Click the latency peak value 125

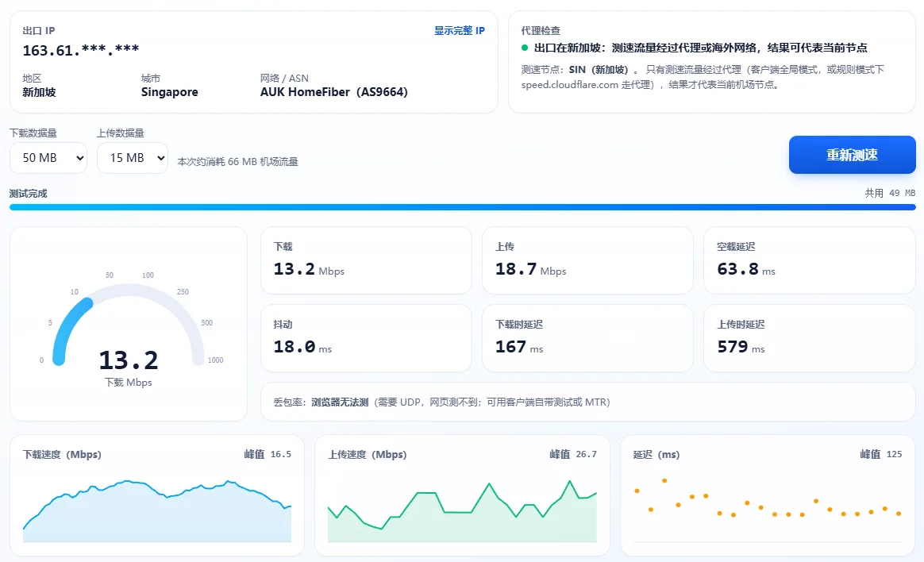point(894,454)
